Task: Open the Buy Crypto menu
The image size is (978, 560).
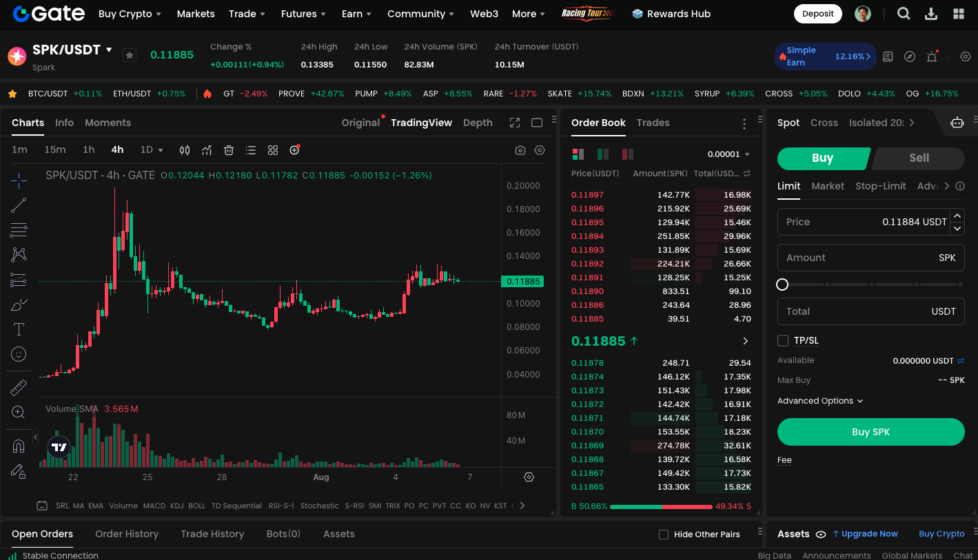Action: point(130,14)
